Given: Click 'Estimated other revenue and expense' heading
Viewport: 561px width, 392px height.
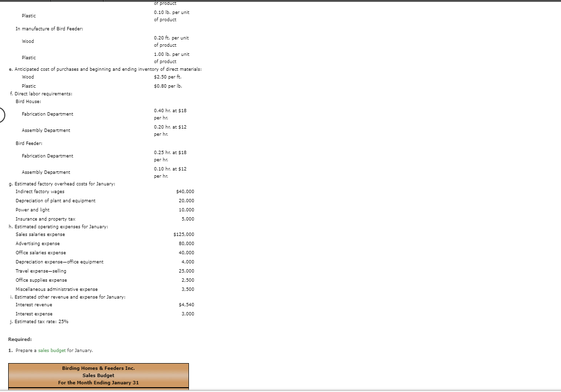Looking at the screenshot, I should pyautogui.click(x=68, y=297).
